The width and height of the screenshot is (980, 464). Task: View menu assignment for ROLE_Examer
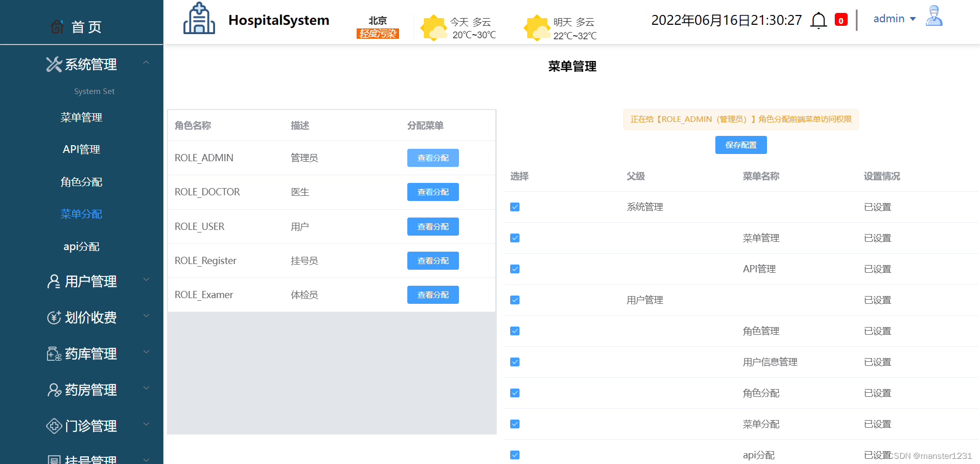(433, 295)
